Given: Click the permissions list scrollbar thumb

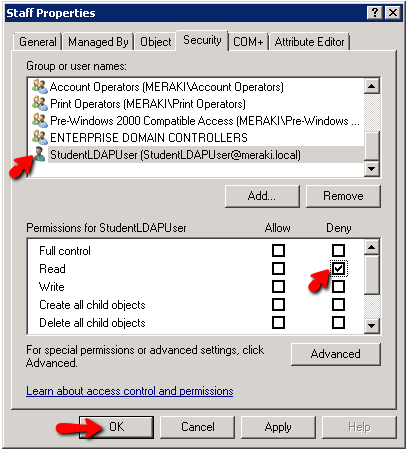Looking at the screenshot, I should pyautogui.click(x=372, y=275).
